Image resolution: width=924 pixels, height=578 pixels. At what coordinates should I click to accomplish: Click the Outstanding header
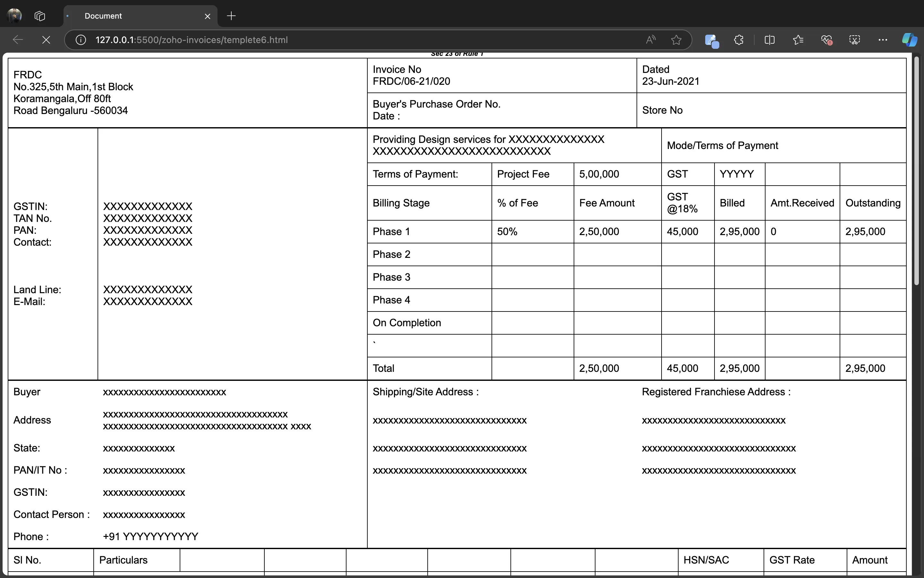click(873, 203)
